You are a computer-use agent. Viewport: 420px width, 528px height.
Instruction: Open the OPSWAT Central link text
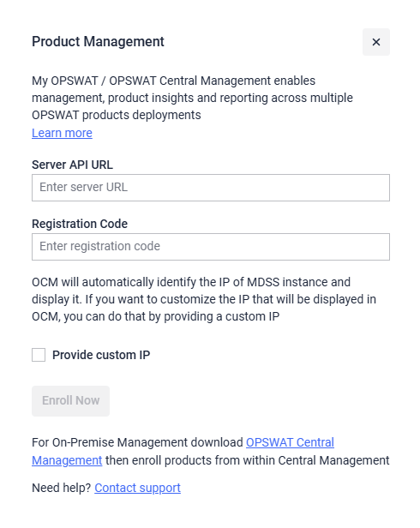coord(290,442)
